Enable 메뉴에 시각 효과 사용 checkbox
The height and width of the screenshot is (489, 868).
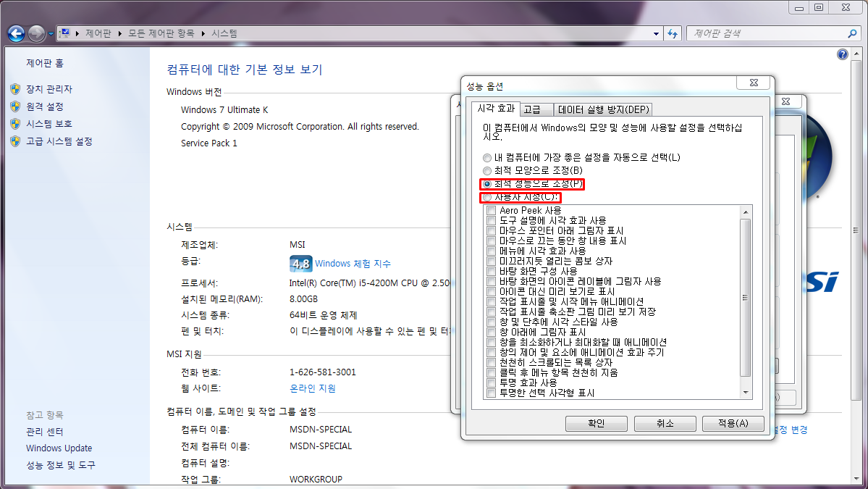[491, 251]
